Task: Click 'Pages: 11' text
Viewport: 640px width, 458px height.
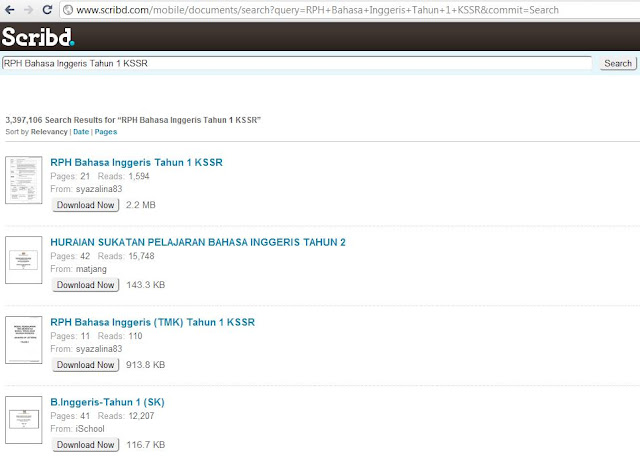Action: click(70, 336)
